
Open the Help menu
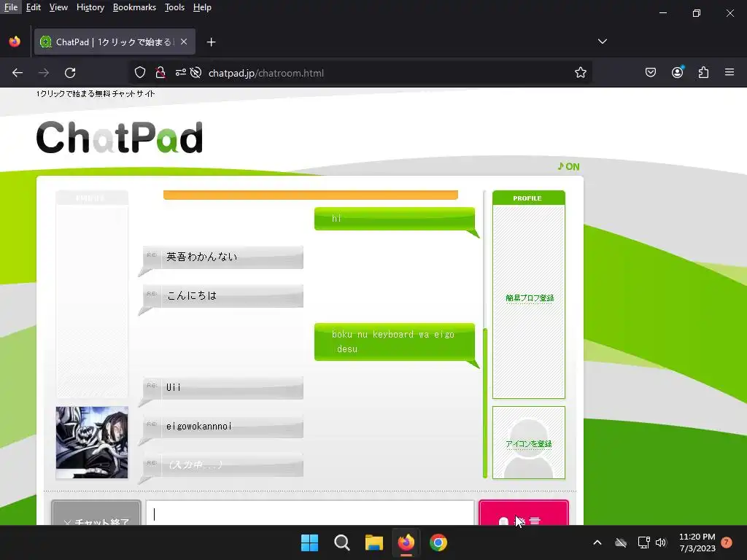[202, 7]
